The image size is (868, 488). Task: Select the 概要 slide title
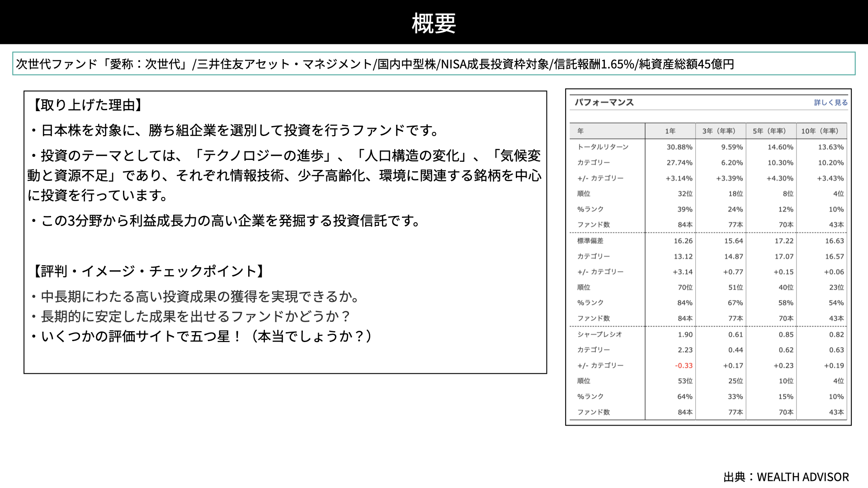[434, 23]
